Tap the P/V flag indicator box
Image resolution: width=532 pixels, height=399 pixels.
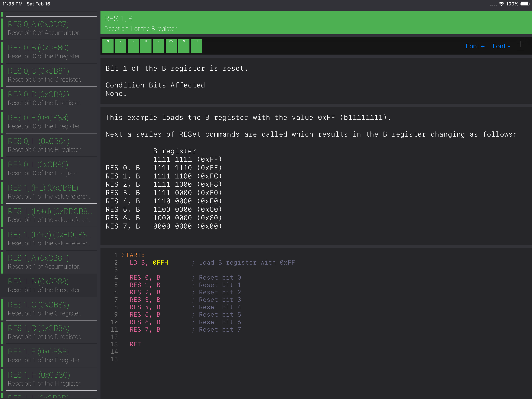171,46
